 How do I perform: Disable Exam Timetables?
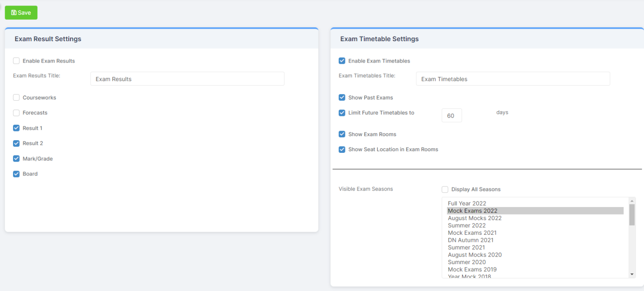pyautogui.click(x=342, y=60)
